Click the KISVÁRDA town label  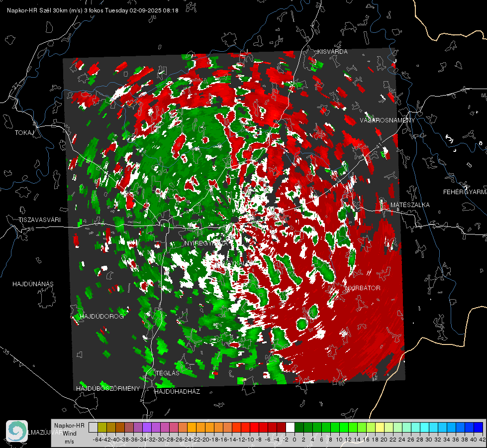(x=332, y=52)
